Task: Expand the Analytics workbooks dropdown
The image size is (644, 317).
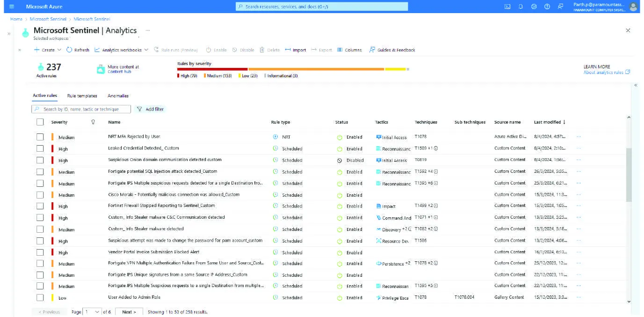Action: click(x=122, y=50)
